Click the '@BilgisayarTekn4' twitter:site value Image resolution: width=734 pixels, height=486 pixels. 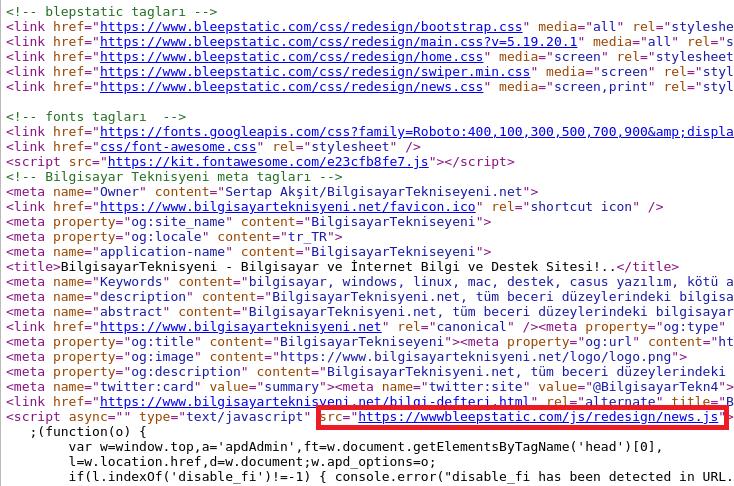664,386
